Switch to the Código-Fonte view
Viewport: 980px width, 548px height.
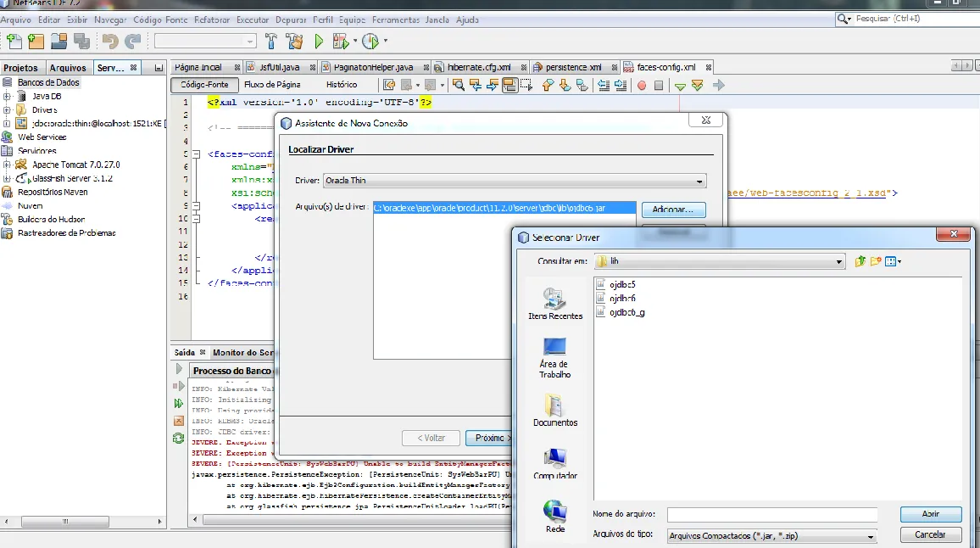pos(204,85)
